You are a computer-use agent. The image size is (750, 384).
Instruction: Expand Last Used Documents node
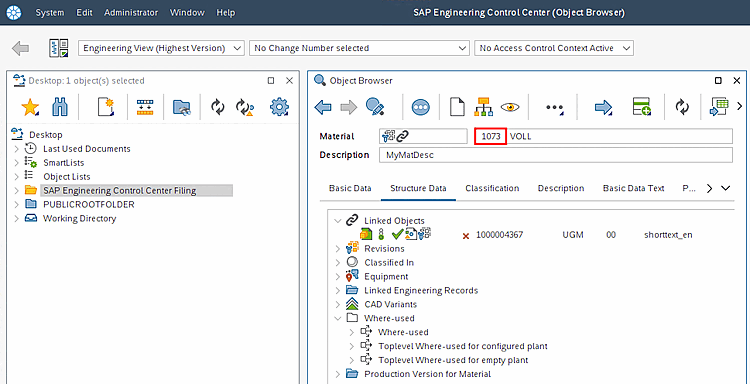click(17, 149)
